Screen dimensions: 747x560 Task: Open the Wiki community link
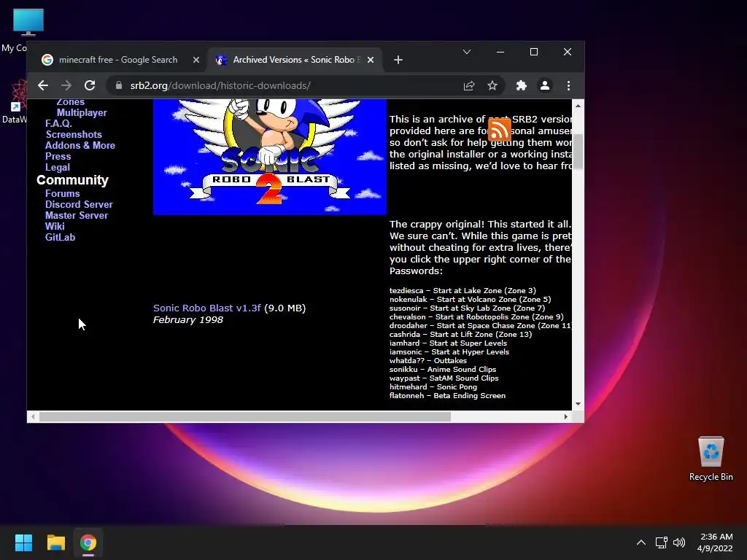(x=55, y=227)
